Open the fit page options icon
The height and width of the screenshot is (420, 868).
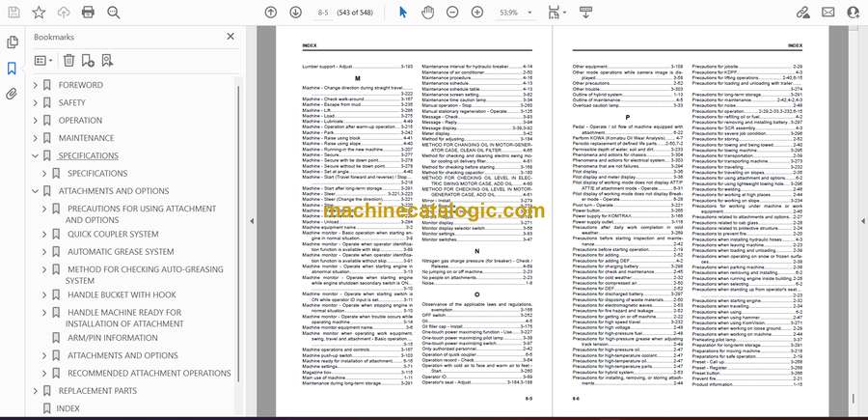[556, 13]
